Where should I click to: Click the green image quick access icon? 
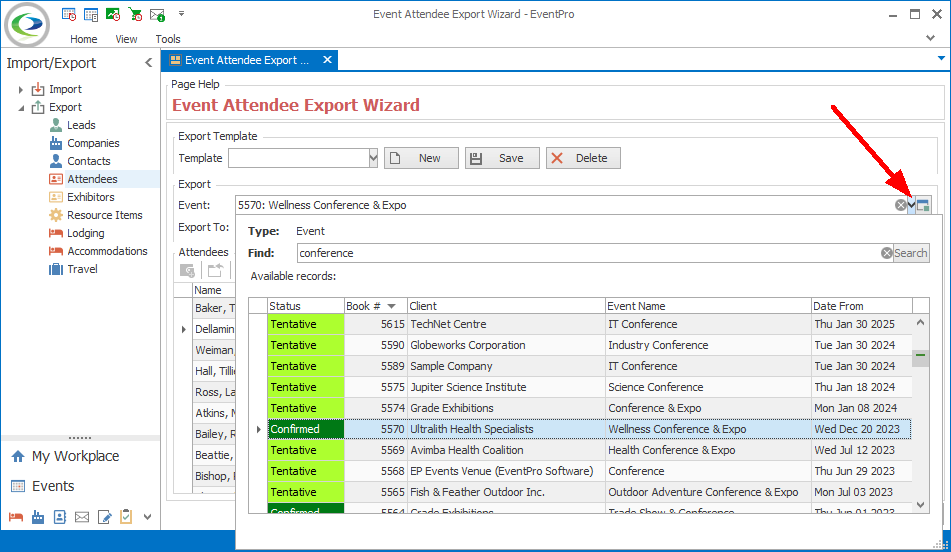[113, 14]
